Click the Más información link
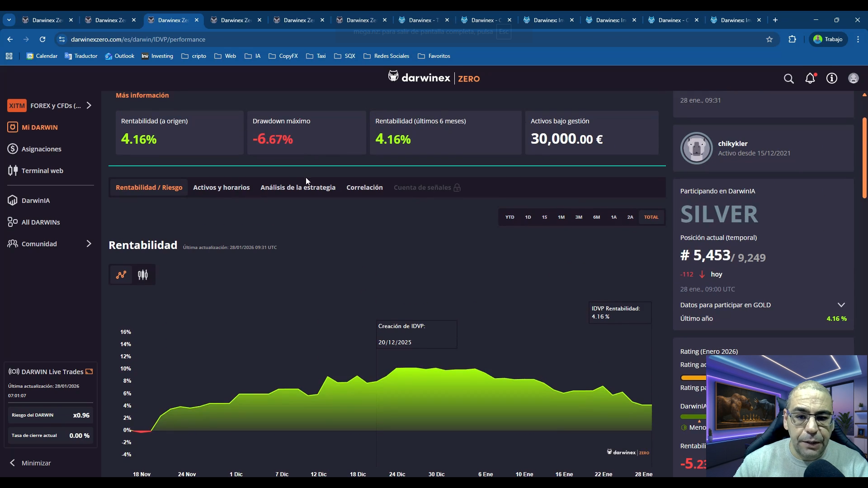 (x=142, y=95)
